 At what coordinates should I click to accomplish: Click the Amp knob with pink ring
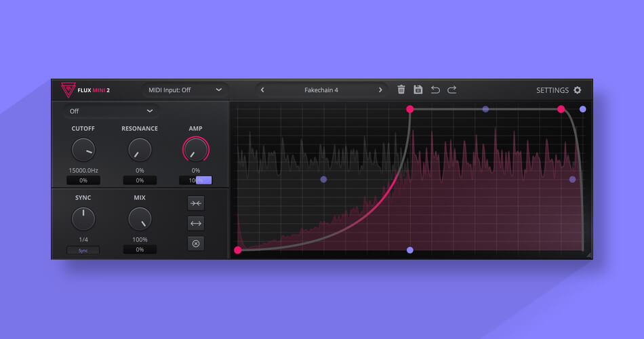[195, 150]
